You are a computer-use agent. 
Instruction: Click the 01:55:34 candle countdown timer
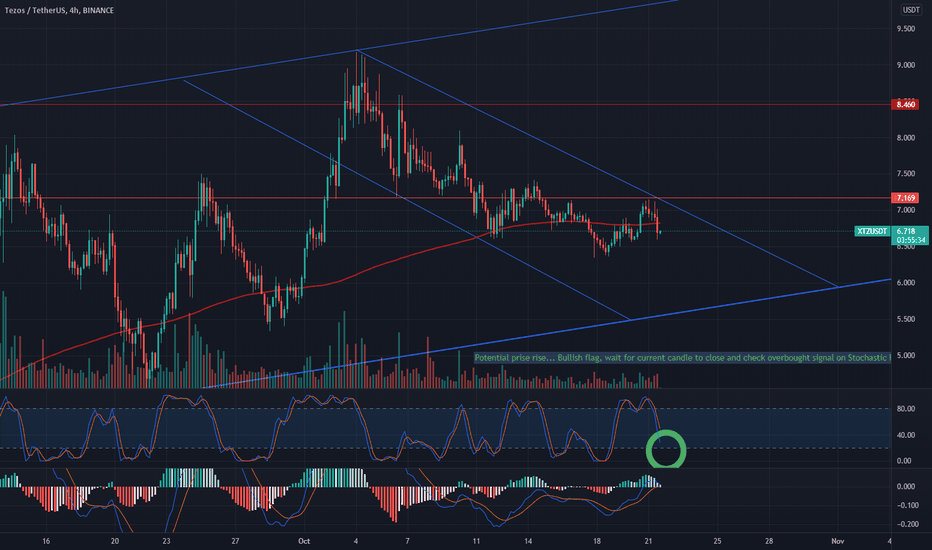tap(911, 240)
